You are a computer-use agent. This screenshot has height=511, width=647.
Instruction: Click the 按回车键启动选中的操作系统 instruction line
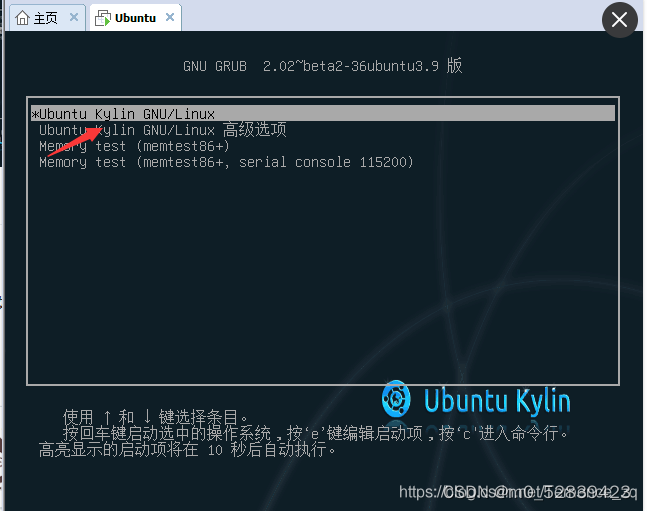coord(316,433)
